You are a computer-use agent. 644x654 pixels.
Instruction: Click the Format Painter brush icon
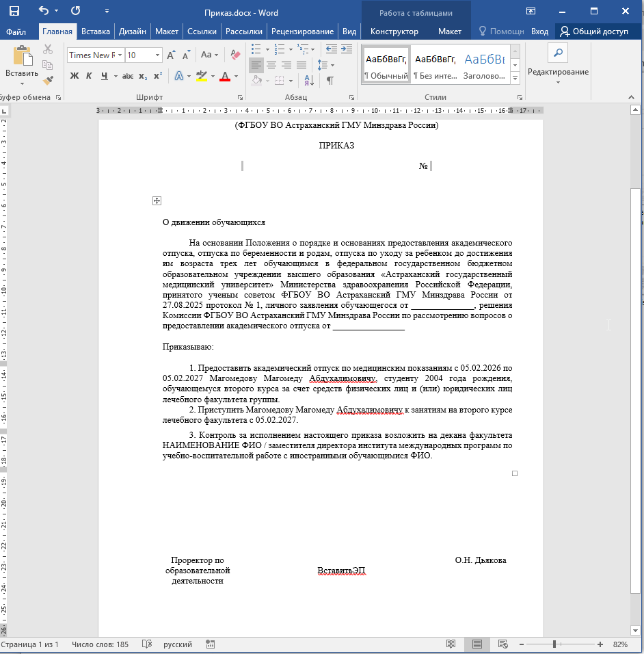click(48, 80)
